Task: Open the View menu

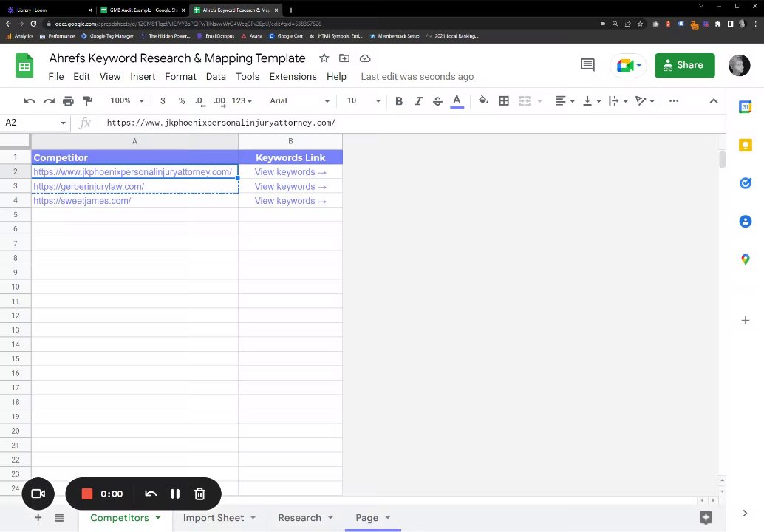Action: click(110, 77)
